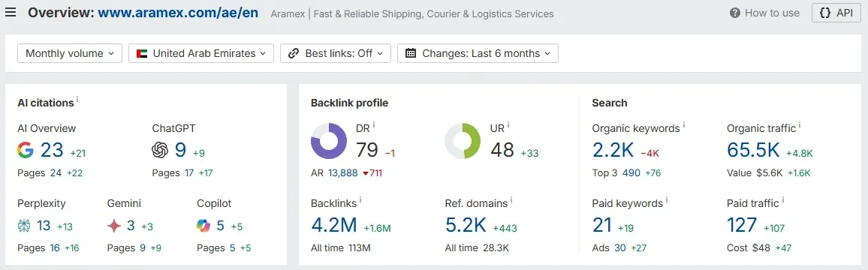Image resolution: width=868 pixels, height=270 pixels.
Task: Click the Copilot logo icon
Action: click(x=203, y=226)
